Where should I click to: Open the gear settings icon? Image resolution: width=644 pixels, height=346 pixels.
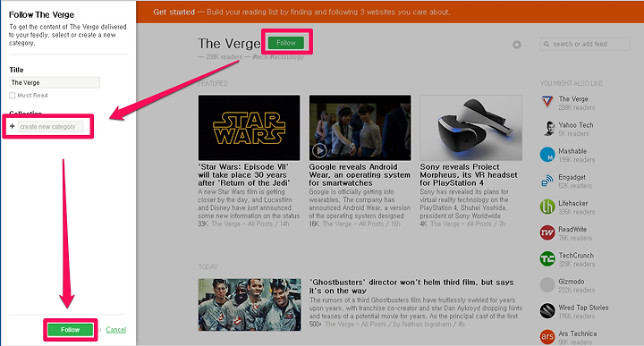517,45
